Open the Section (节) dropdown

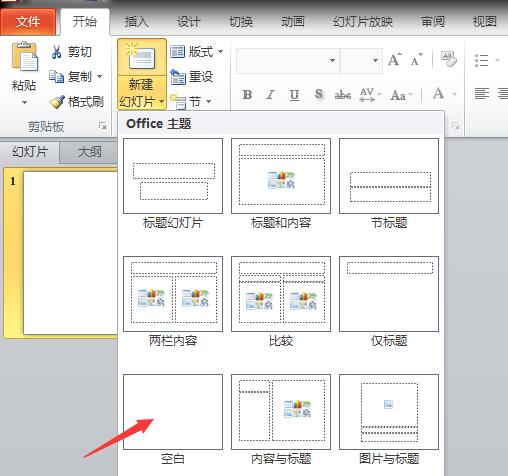coord(191,101)
